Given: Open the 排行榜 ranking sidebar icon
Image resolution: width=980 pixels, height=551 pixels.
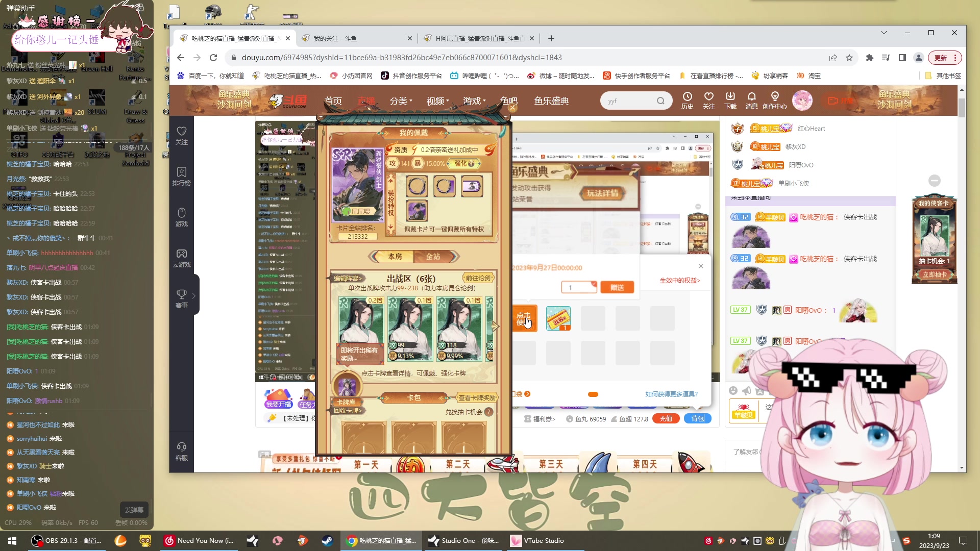Looking at the screenshot, I should point(182,176).
